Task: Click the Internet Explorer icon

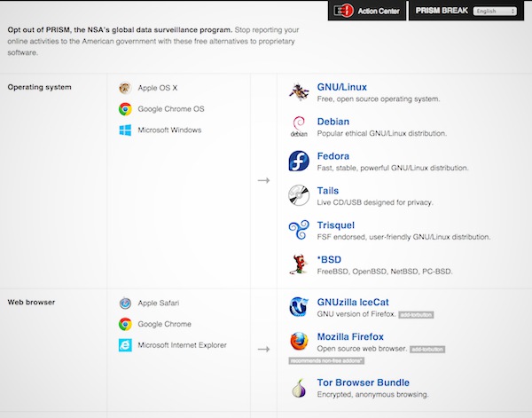Action: (x=125, y=345)
